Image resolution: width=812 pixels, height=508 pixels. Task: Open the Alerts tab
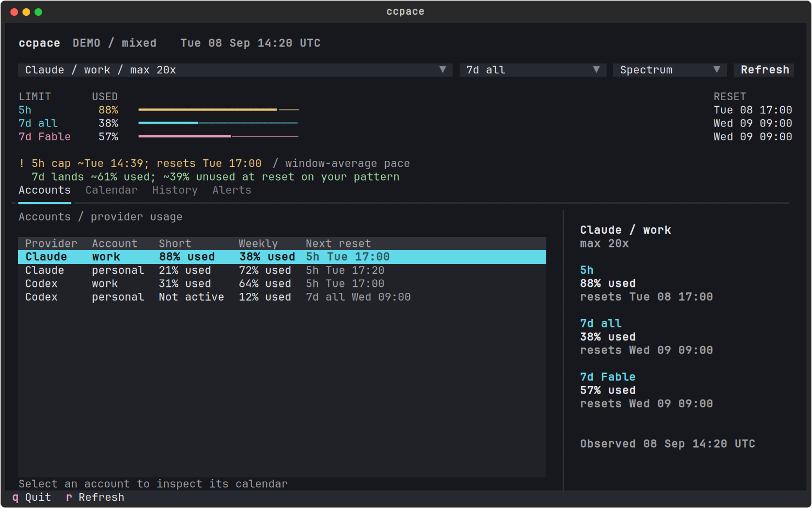232,190
